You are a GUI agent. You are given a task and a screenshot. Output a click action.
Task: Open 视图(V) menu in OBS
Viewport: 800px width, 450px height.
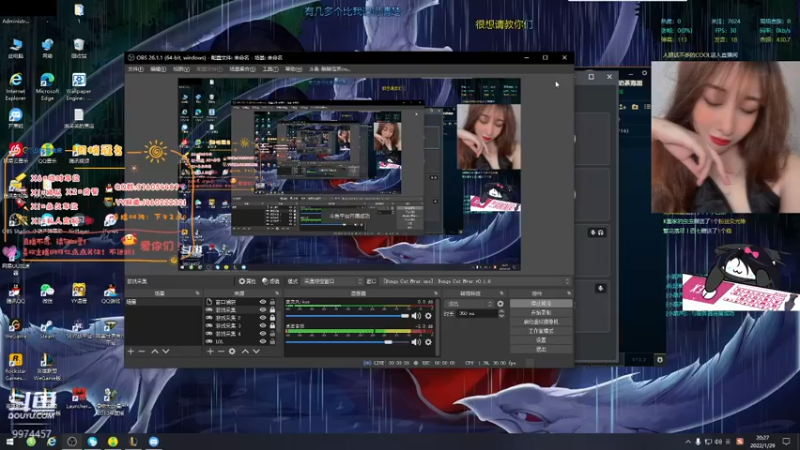(x=181, y=69)
